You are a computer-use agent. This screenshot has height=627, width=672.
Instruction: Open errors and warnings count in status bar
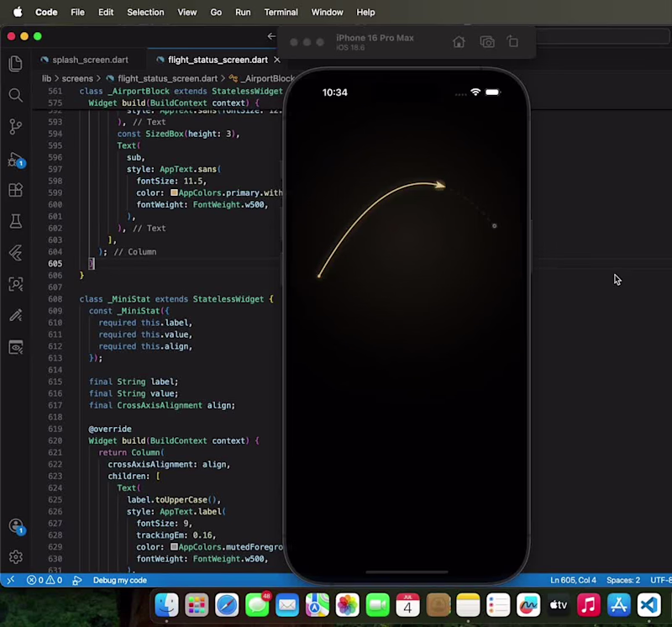pos(45,580)
